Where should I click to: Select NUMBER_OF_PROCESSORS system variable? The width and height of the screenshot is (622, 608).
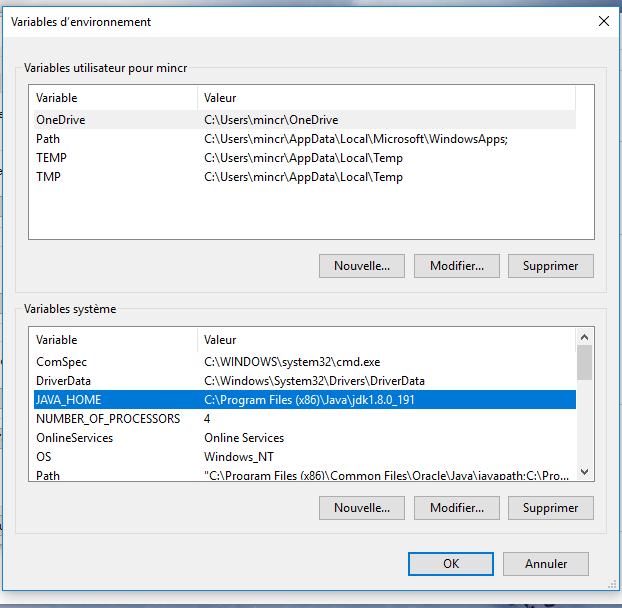[x=108, y=419]
